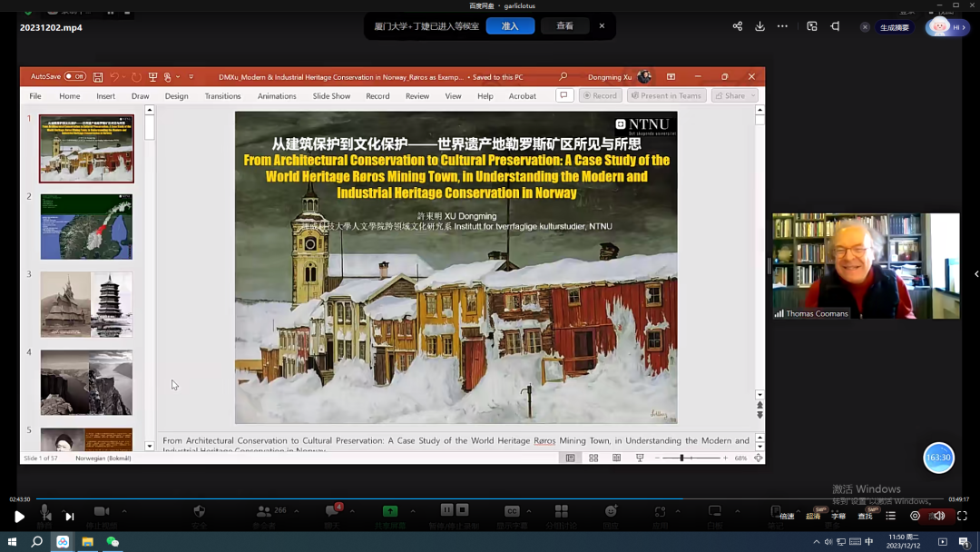Open the playback speed 倍速 menu

(x=787, y=516)
